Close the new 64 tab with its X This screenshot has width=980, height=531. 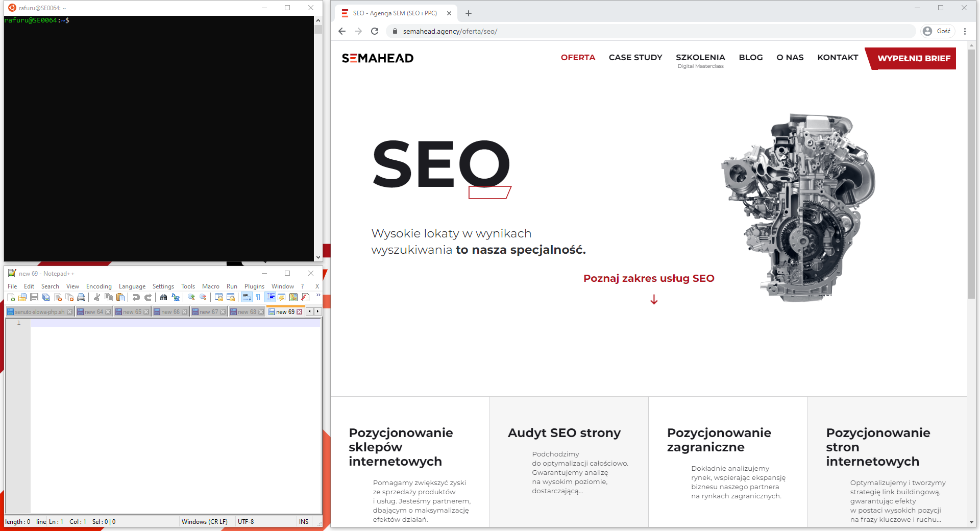[108, 312]
